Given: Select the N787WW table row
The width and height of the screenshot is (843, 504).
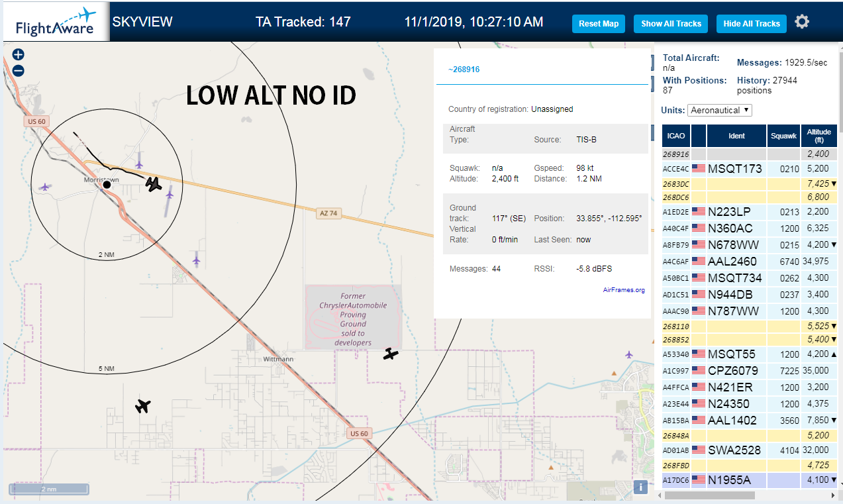Looking at the screenshot, I should click(750, 311).
